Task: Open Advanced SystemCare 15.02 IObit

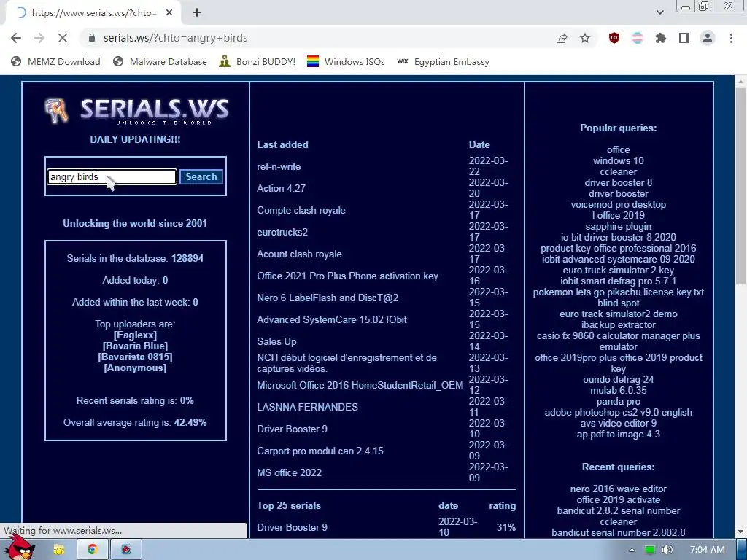Action: click(332, 320)
